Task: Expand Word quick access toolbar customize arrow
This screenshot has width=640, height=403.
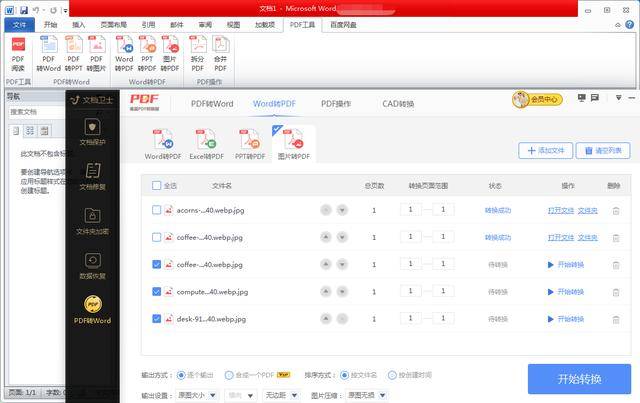Action: point(65,11)
